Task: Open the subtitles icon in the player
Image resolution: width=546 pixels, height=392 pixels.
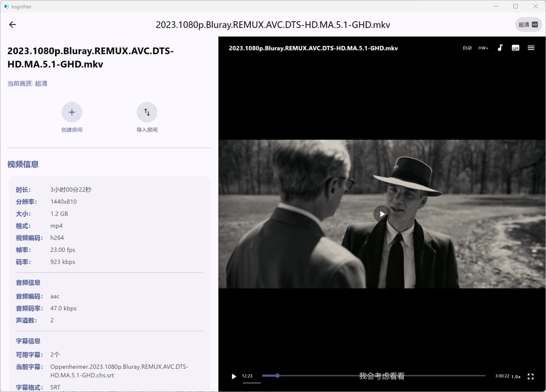Action: tap(516, 48)
